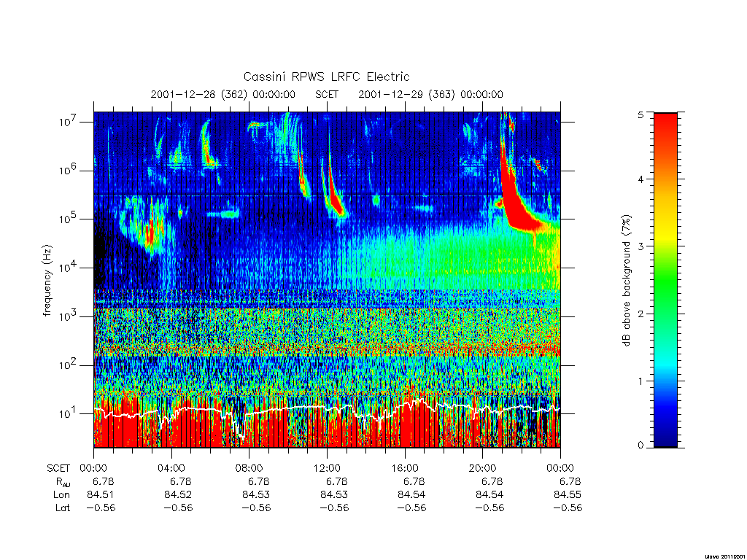The width and height of the screenshot is (747, 560).
Task: Click the '20:00' time tick label
Action: (483, 468)
